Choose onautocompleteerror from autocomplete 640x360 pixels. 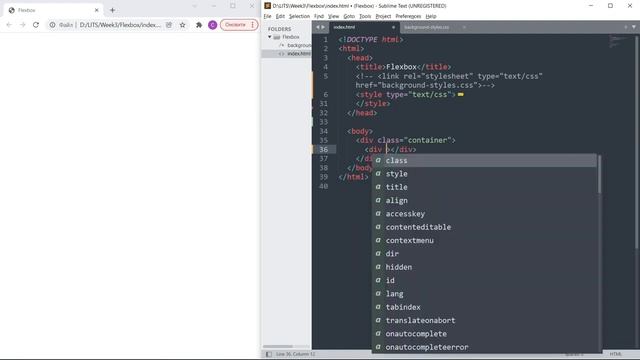click(484, 347)
